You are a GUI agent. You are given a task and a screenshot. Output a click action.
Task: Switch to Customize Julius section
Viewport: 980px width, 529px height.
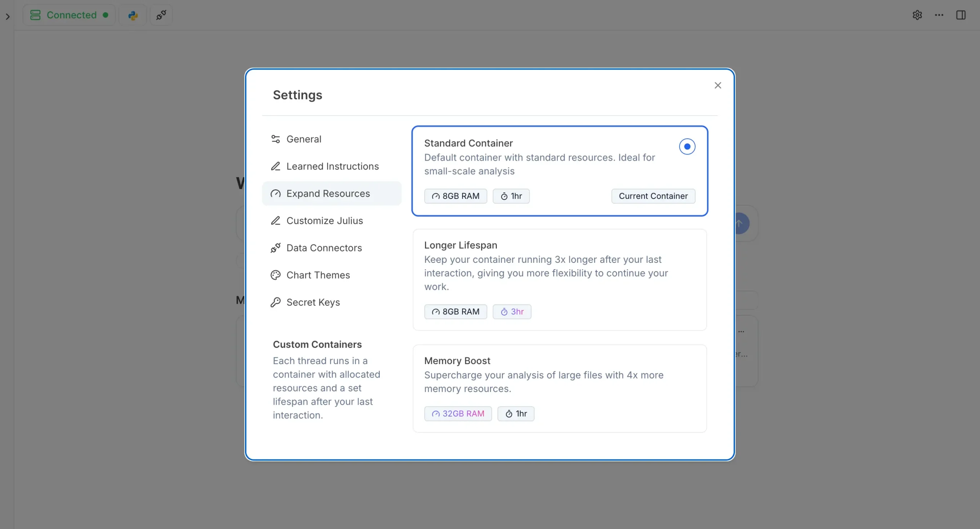point(332,221)
